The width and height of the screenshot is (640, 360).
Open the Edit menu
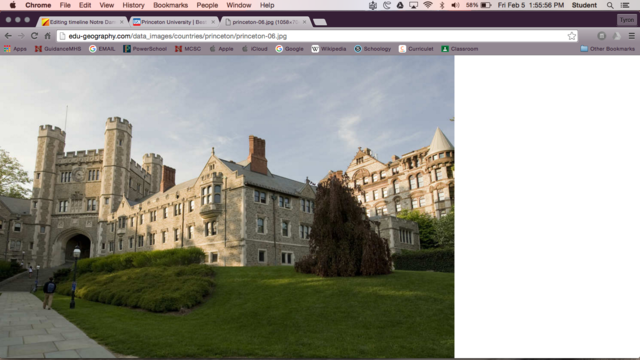pos(85,5)
